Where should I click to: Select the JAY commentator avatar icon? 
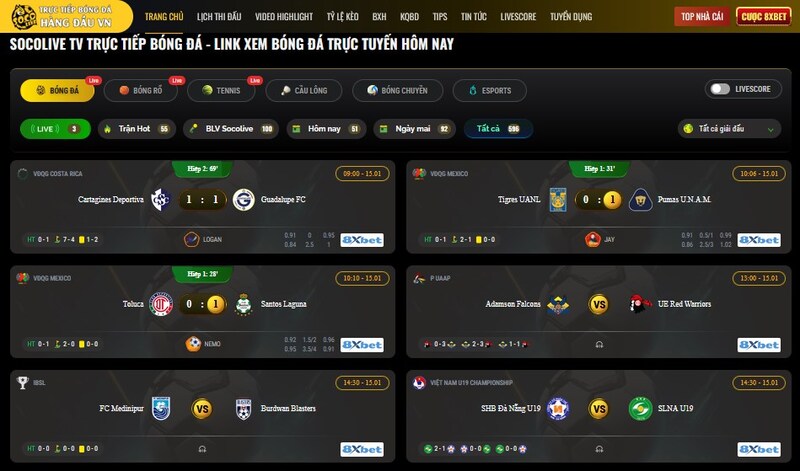click(x=592, y=239)
